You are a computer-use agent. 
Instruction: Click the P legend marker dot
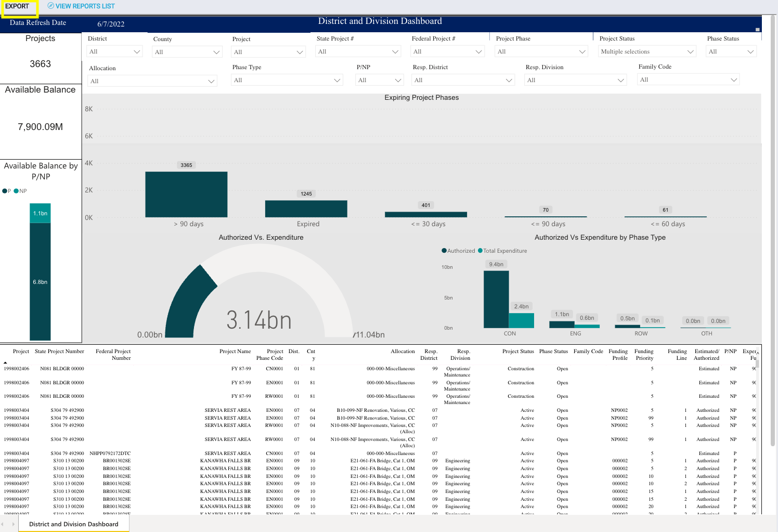tap(5, 191)
